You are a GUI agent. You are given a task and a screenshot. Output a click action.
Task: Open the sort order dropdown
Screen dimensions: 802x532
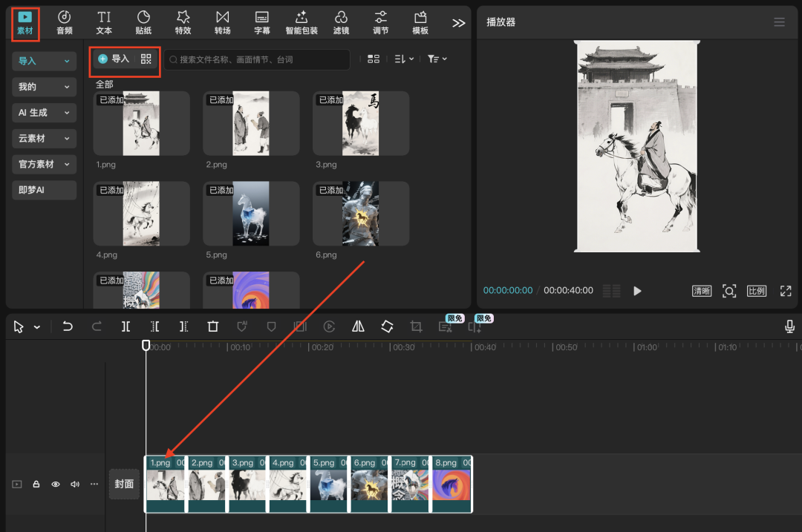(405, 59)
